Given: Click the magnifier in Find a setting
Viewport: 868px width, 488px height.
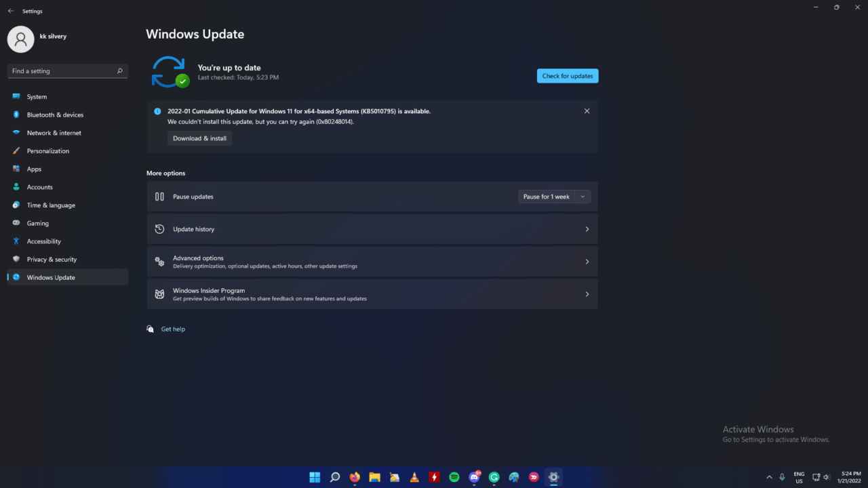Looking at the screenshot, I should 120,70.
